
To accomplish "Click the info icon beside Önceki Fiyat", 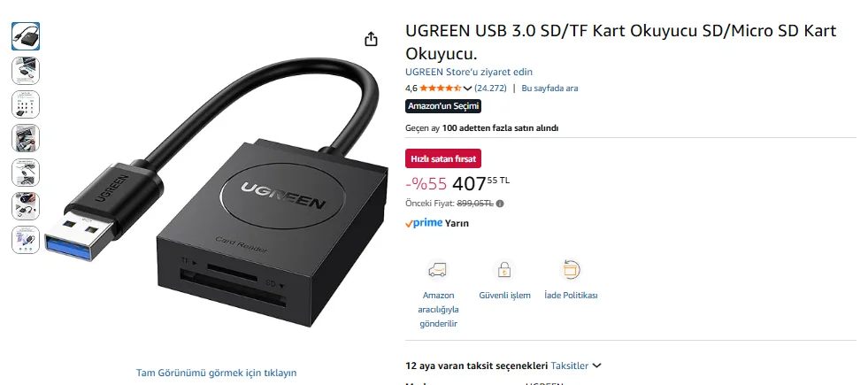I will point(500,204).
